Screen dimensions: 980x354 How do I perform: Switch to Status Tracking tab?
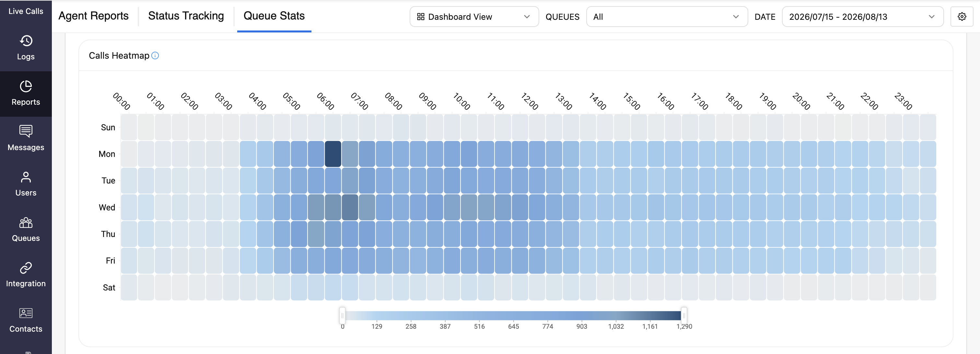[186, 16]
